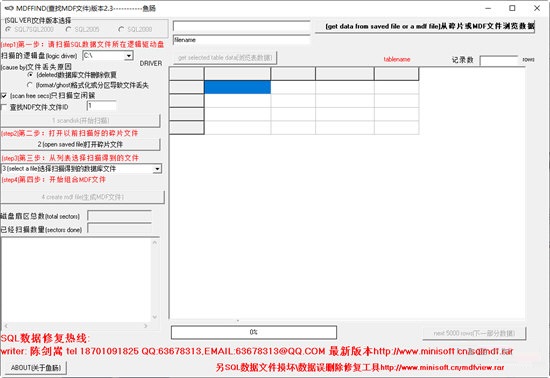Click the sectors done field
The height and width of the screenshot is (378, 550).
(120, 229)
